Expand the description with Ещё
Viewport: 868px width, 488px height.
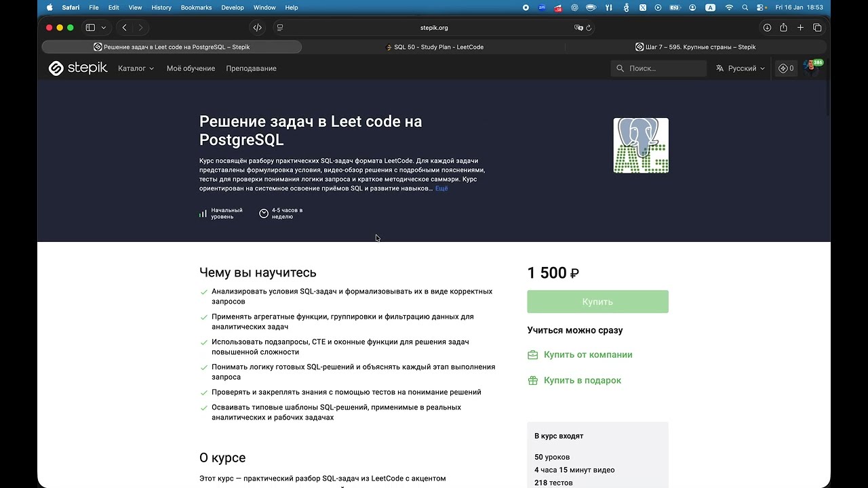point(441,188)
